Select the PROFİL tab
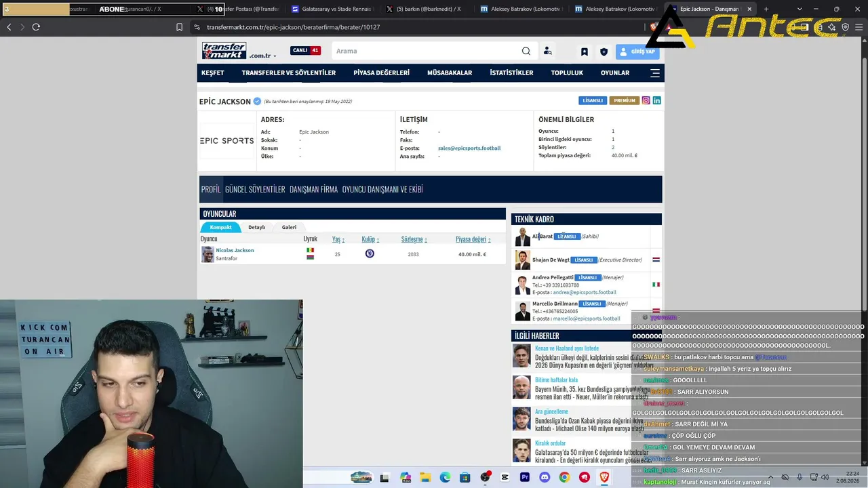 (x=211, y=190)
